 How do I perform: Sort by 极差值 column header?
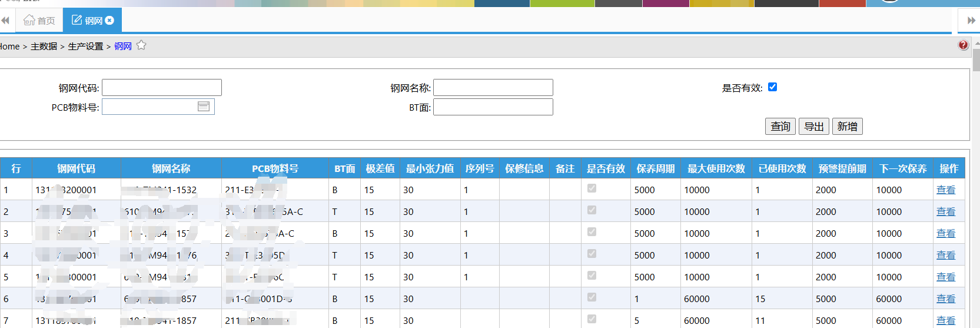click(x=380, y=168)
